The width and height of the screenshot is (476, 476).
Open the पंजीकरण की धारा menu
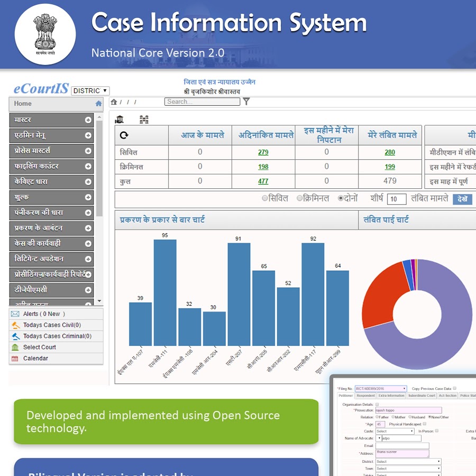pyautogui.click(x=51, y=213)
